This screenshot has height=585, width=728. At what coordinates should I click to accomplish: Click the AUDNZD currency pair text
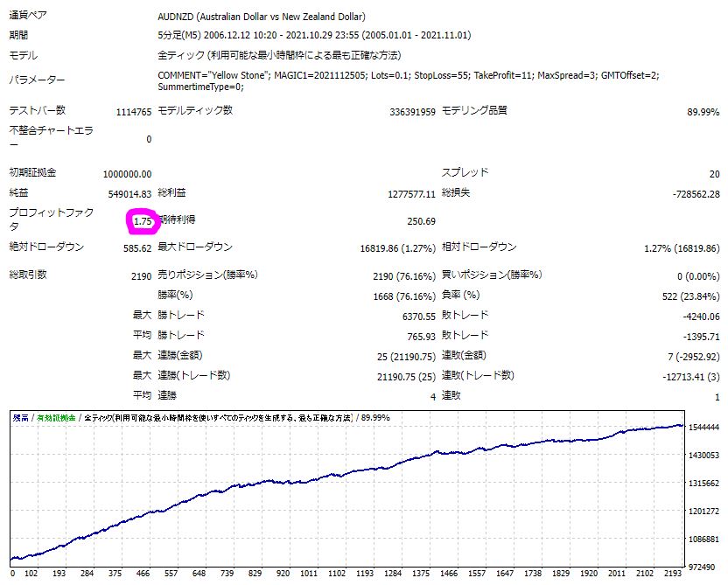(x=262, y=17)
